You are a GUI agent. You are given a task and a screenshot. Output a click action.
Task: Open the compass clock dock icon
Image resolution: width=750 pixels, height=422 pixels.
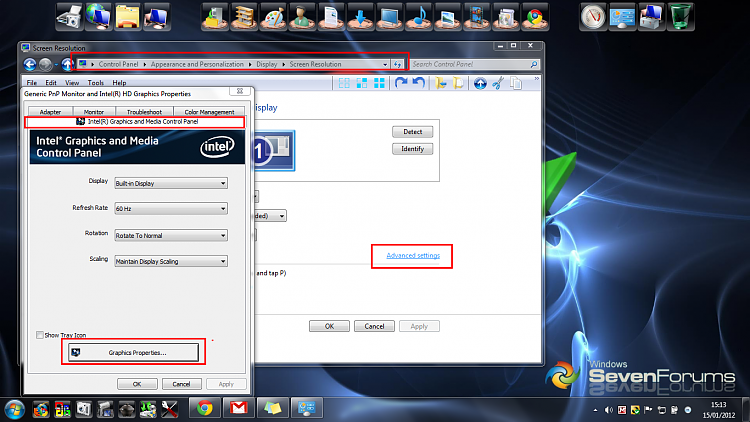[x=593, y=17]
